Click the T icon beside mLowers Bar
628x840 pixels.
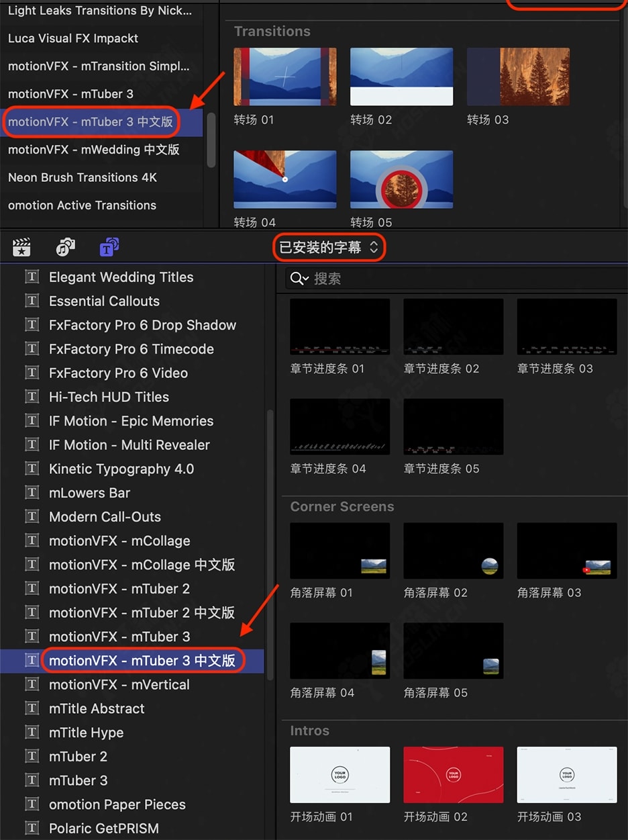(x=32, y=493)
